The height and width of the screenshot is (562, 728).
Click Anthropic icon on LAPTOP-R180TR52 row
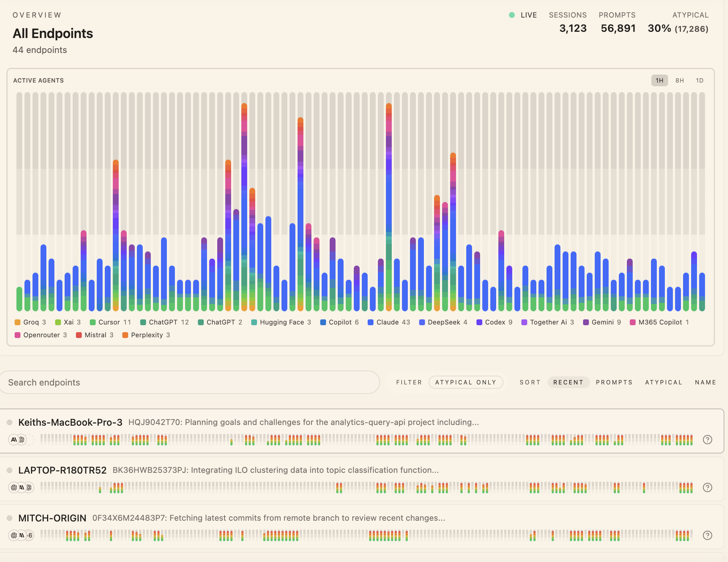[x=22, y=487]
